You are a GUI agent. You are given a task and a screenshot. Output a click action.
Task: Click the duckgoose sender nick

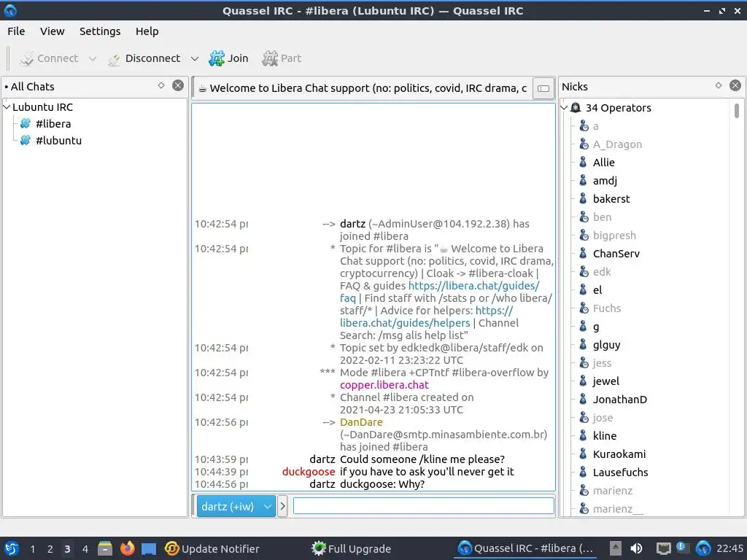point(309,472)
